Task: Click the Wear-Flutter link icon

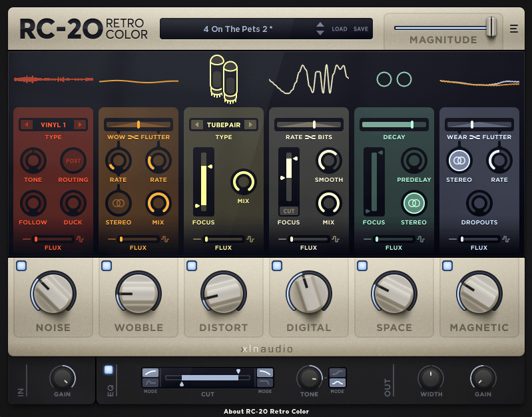Action: (475, 137)
